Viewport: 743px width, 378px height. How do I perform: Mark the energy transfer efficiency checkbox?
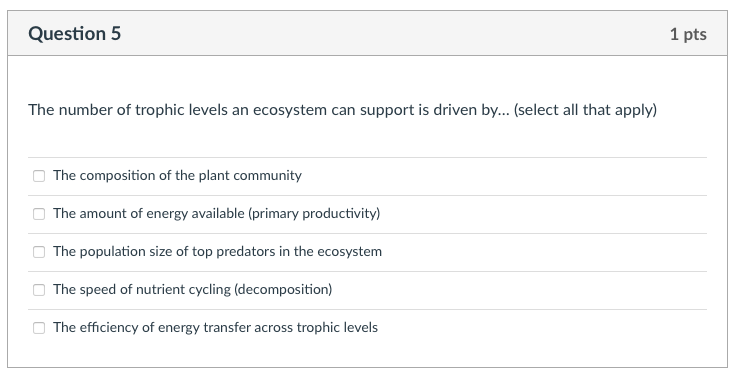(x=39, y=328)
